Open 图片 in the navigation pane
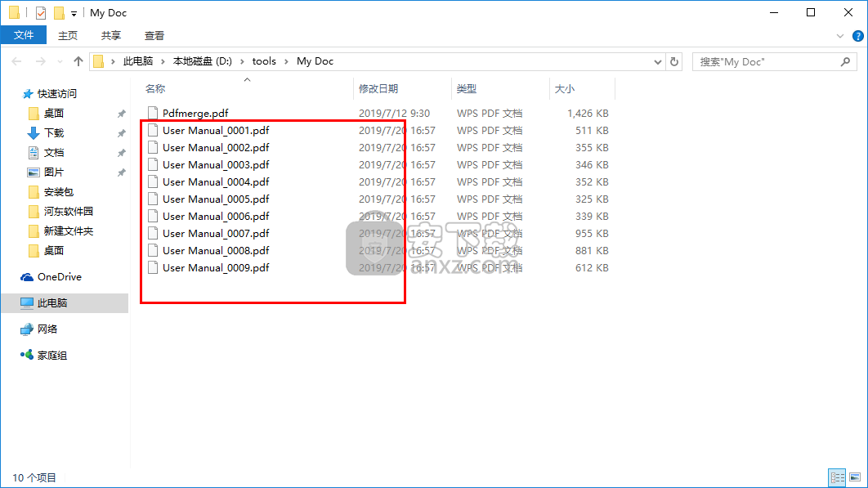Viewport: 868px width, 488px height. [54, 172]
